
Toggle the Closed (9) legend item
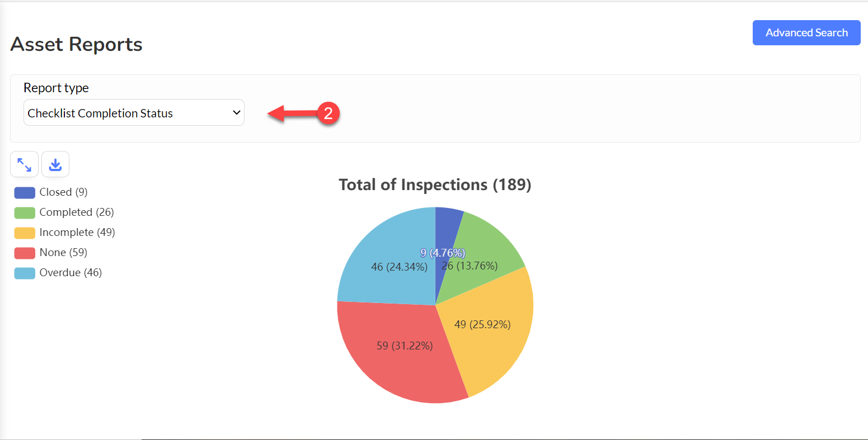(51, 192)
